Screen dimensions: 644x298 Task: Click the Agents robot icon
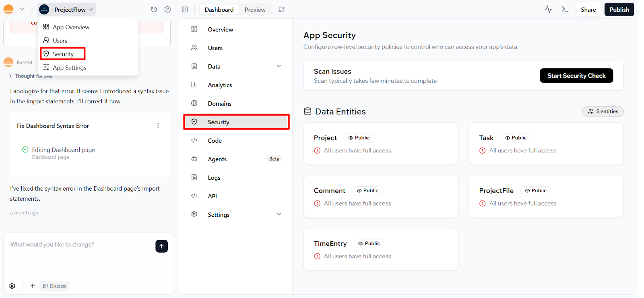(194, 159)
